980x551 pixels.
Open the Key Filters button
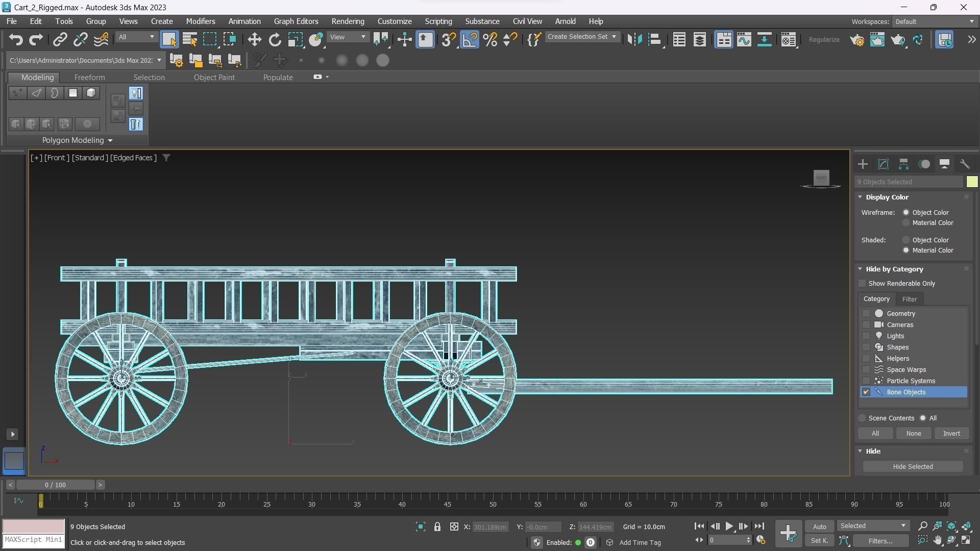880,541
